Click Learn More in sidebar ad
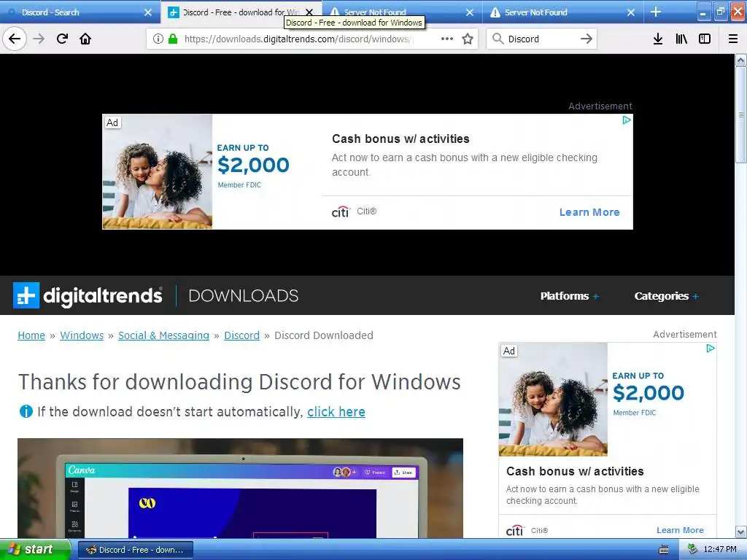This screenshot has width=747, height=560. tap(680, 530)
